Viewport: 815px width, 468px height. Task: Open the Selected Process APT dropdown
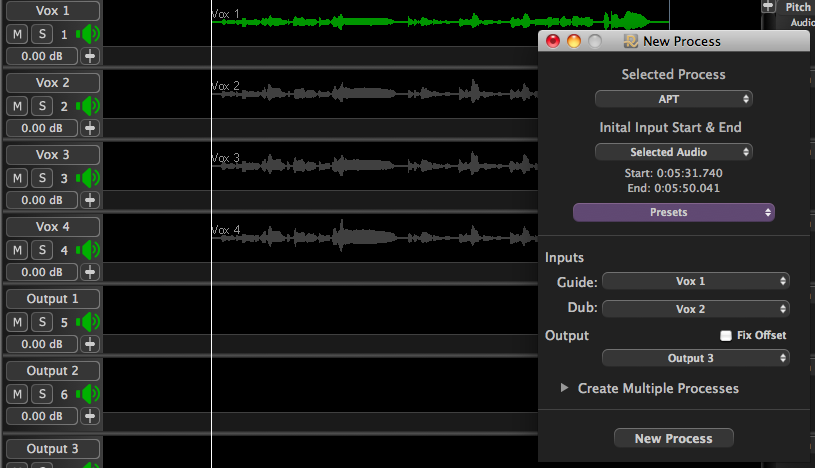pos(673,99)
